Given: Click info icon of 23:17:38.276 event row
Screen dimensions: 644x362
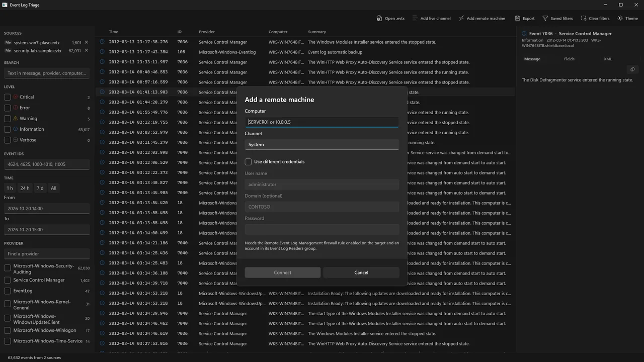Looking at the screenshot, I should coord(102,42).
